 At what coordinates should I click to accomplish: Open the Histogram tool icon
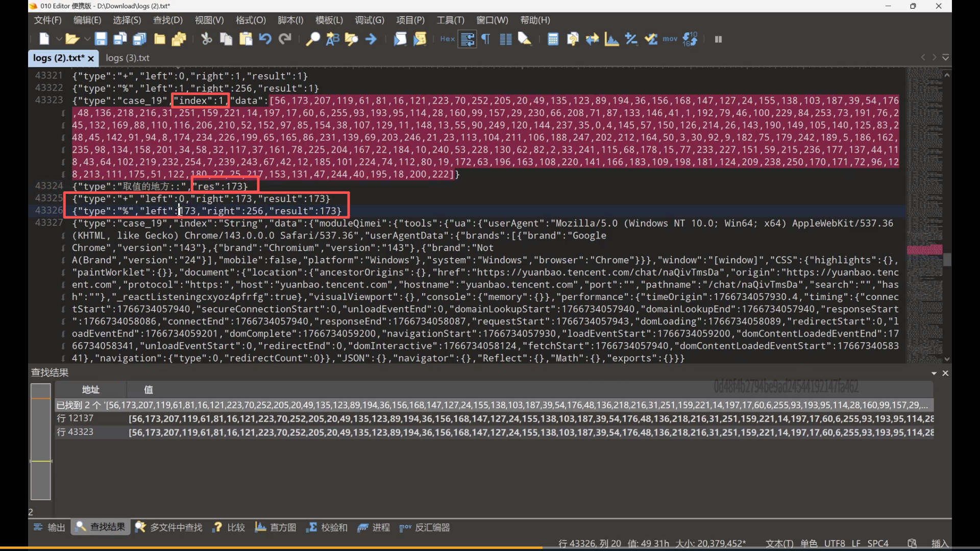coord(611,39)
